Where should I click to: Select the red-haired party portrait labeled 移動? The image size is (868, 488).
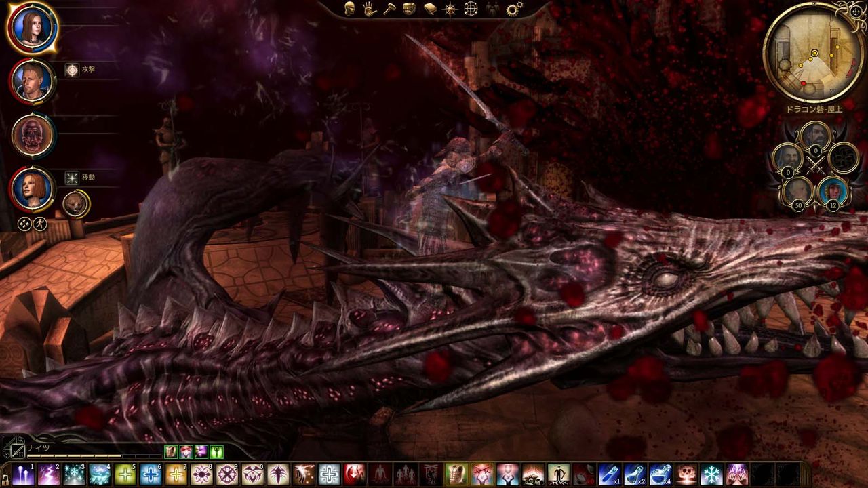click(32, 188)
